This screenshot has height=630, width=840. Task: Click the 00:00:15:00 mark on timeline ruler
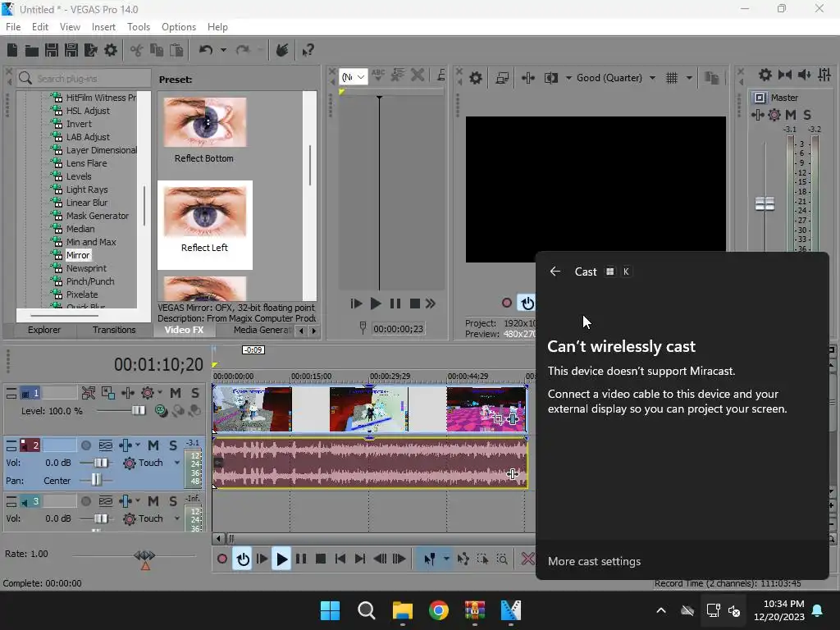pos(311,377)
